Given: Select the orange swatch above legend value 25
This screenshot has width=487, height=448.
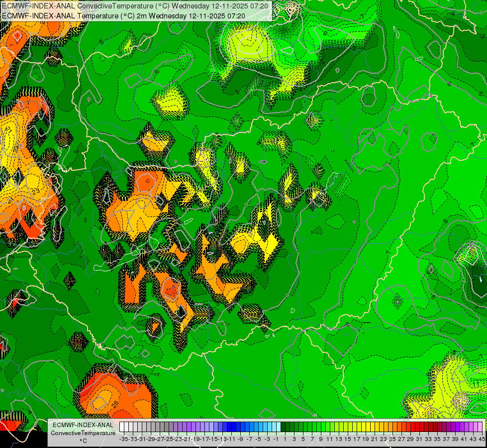Looking at the screenshot, I should (390, 427).
